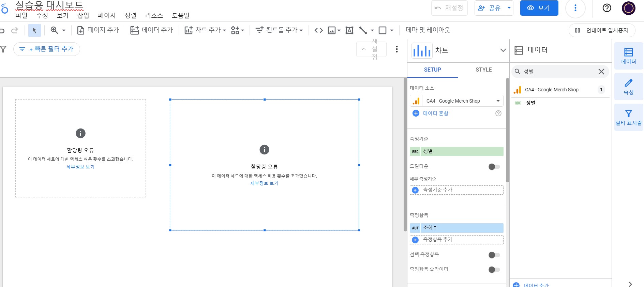Open the 속성 properties side panel tab
This screenshot has width=644, height=287.
coord(628,87)
